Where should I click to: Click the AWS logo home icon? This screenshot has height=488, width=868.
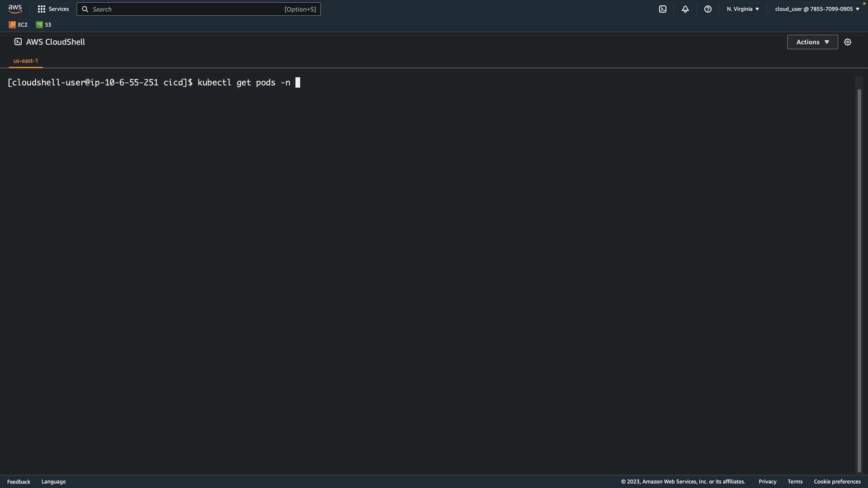click(x=15, y=9)
